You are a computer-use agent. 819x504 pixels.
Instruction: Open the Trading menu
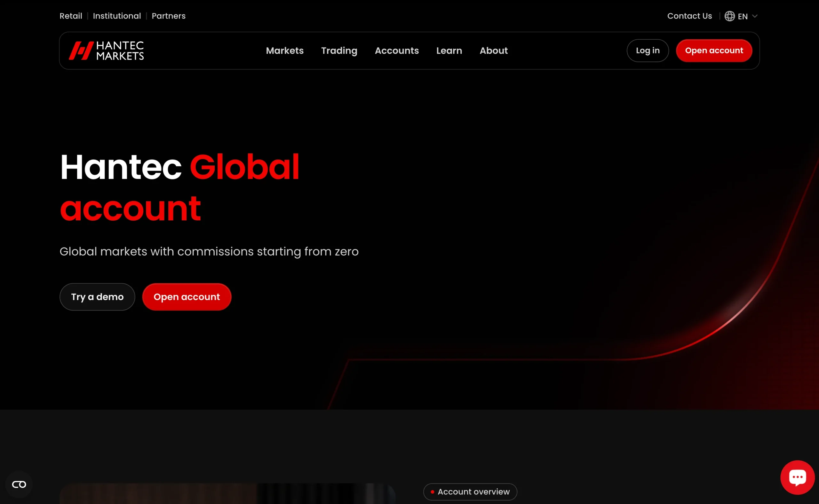click(339, 51)
